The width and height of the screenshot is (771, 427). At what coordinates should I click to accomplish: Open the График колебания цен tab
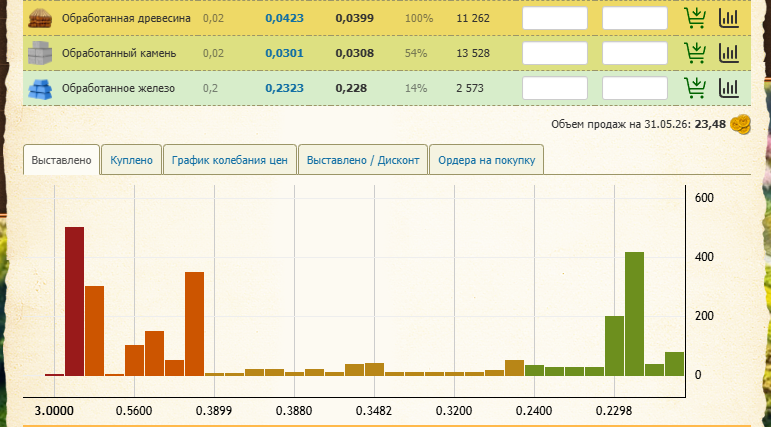230,160
